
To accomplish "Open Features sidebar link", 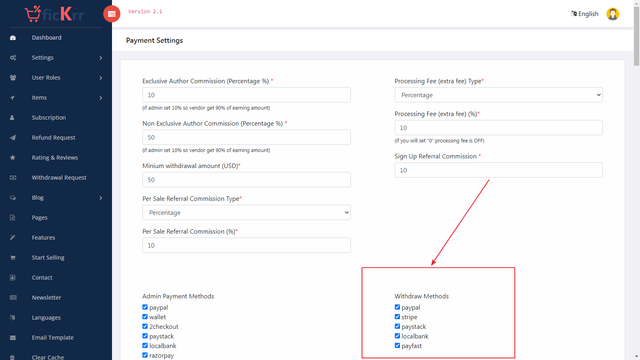I will pos(43,238).
